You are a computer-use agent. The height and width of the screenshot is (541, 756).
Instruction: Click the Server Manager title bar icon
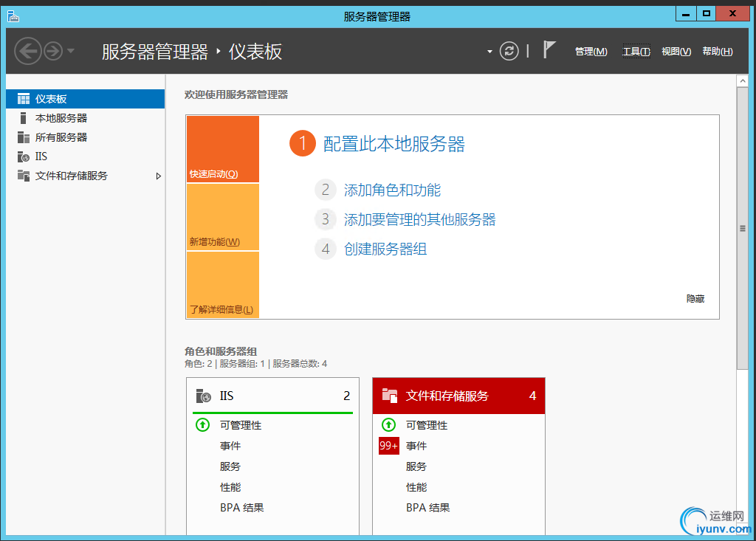[x=13, y=17]
